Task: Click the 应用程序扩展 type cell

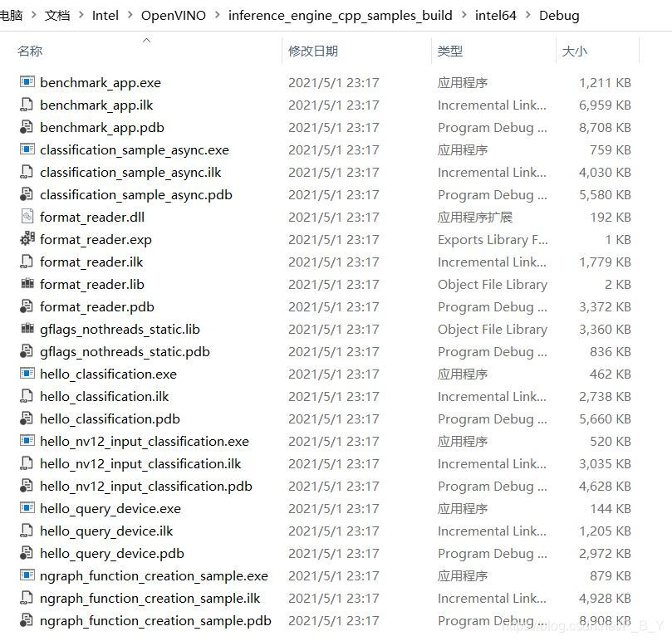Action: [x=475, y=217]
